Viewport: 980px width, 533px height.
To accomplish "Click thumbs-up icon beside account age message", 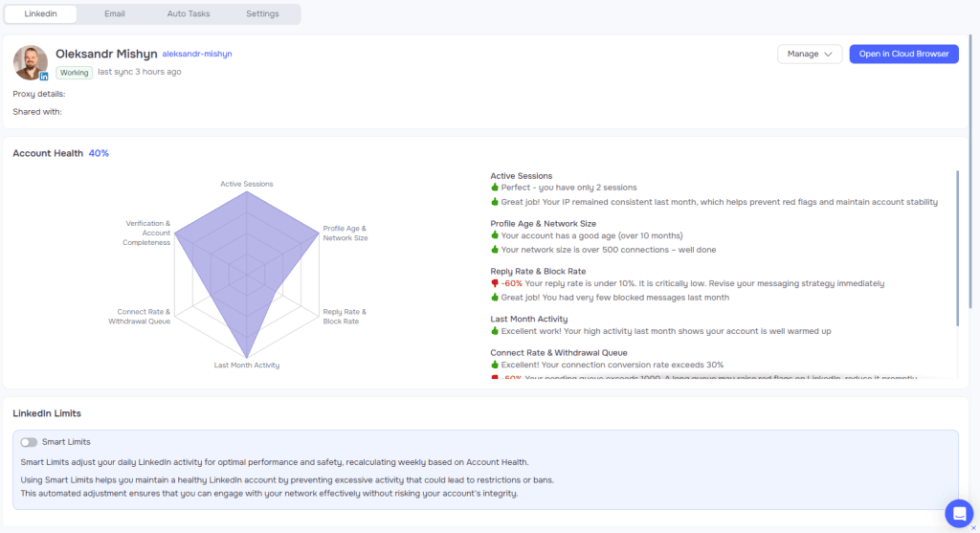I will click(x=495, y=235).
